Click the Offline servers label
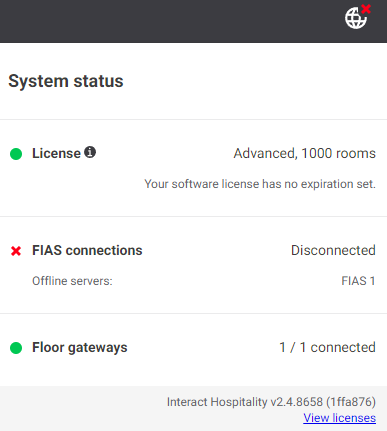The image size is (387, 431). pyautogui.click(x=72, y=281)
